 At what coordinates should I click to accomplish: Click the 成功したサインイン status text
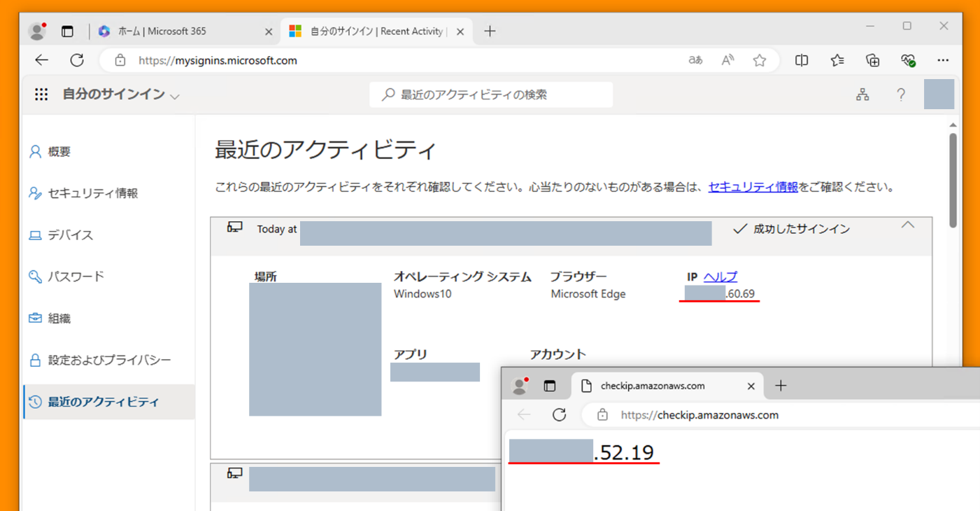coord(802,229)
